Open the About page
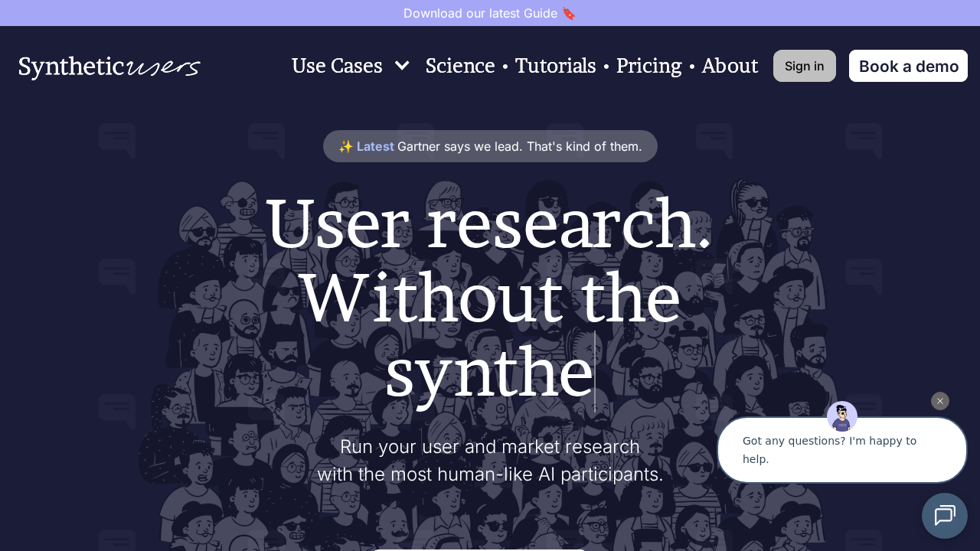The height and width of the screenshot is (551, 980). pyautogui.click(x=730, y=66)
